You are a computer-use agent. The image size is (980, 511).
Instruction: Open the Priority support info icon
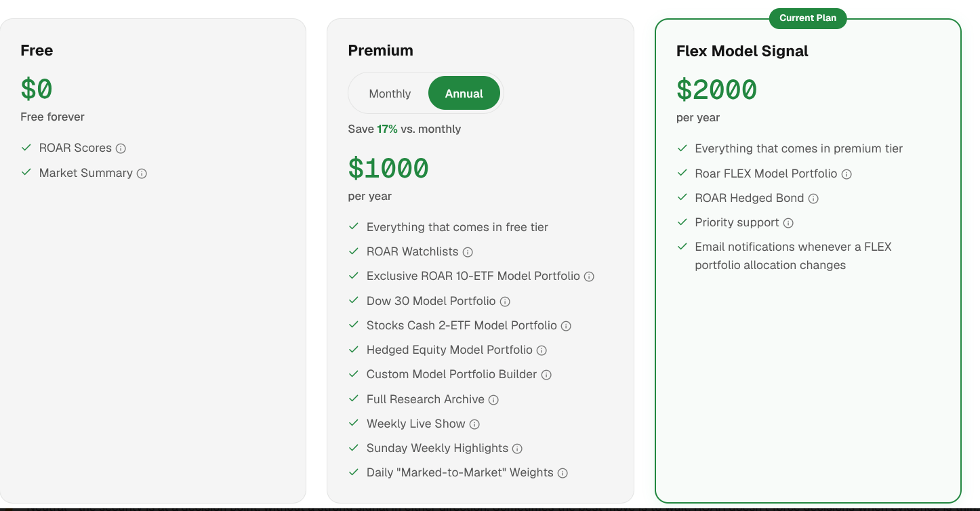788,223
